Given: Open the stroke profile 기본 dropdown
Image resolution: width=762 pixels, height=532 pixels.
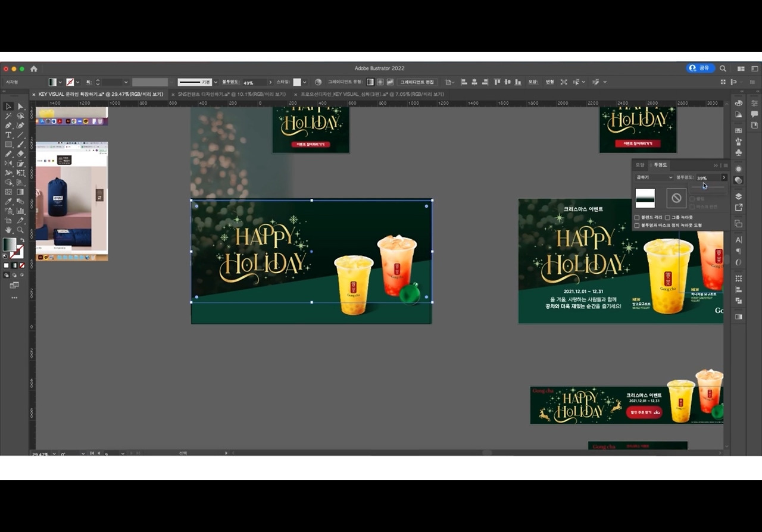Looking at the screenshot, I should pos(216,82).
